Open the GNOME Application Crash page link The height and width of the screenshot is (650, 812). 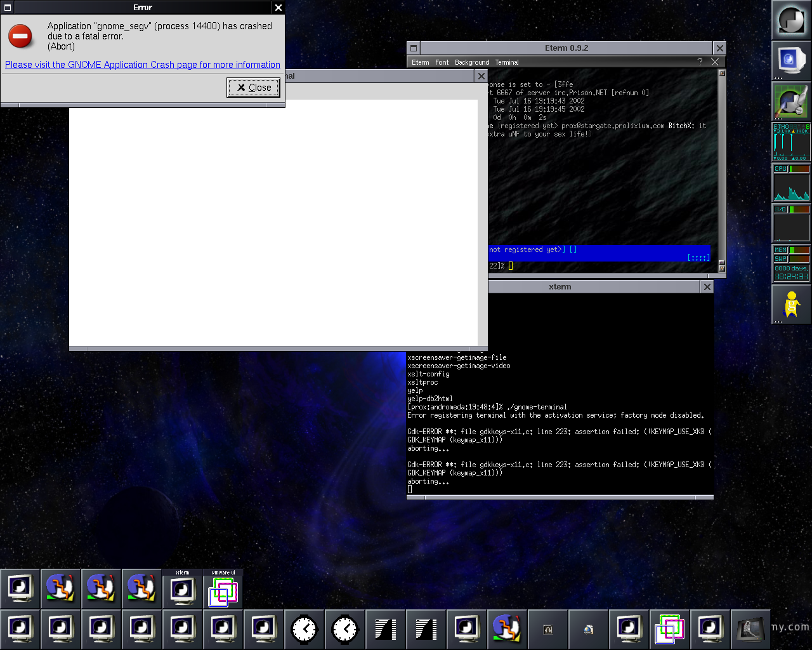point(143,65)
